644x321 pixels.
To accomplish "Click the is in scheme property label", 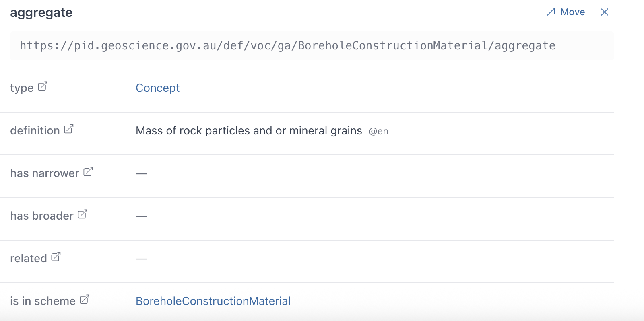I will (x=43, y=301).
